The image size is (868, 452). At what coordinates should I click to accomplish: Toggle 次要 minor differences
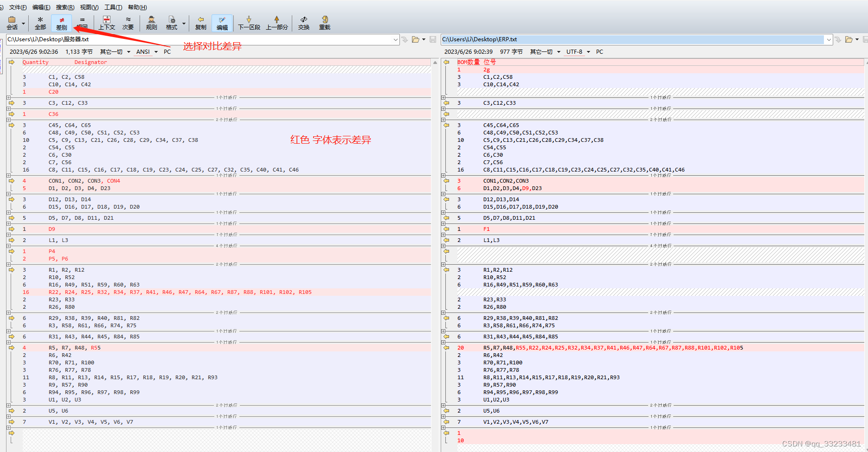128,23
